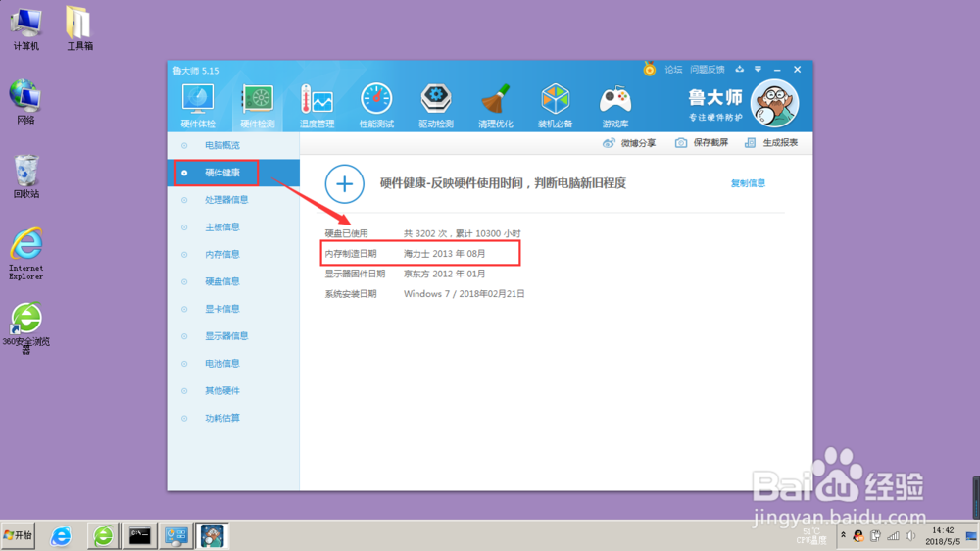Select 网络 desktop icon

tap(25, 102)
